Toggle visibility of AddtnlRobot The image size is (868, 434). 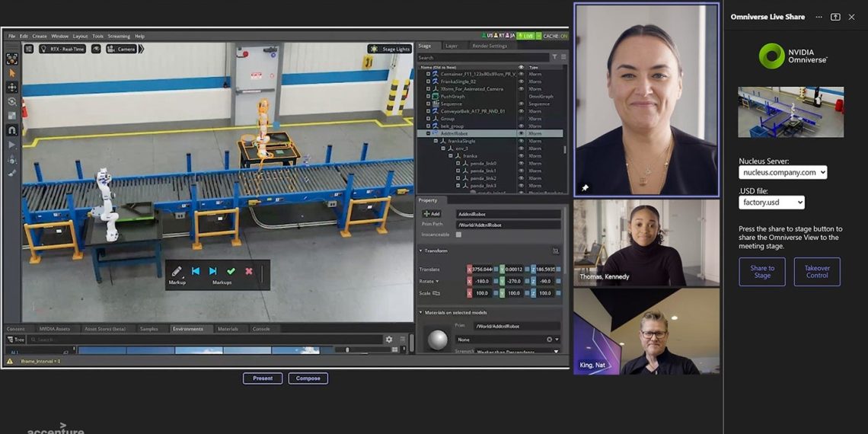pos(521,133)
